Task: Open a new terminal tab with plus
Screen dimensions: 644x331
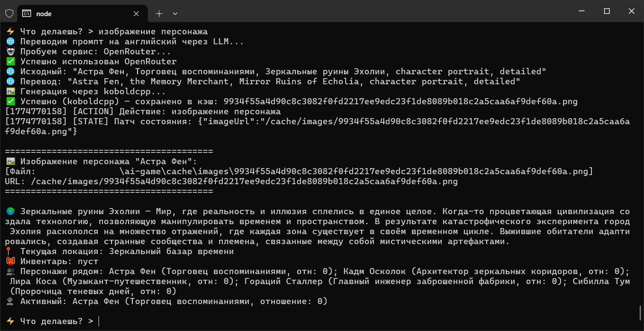Action: [159, 13]
